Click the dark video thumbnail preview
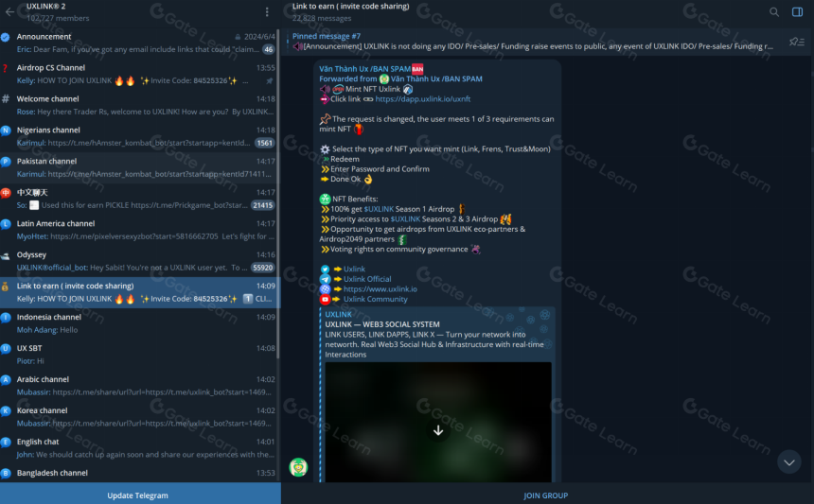Viewport: 814px width, 504px height. pyautogui.click(x=438, y=422)
